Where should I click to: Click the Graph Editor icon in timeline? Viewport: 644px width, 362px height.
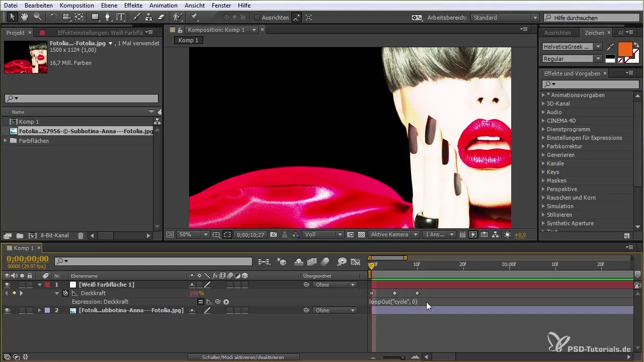point(356,261)
